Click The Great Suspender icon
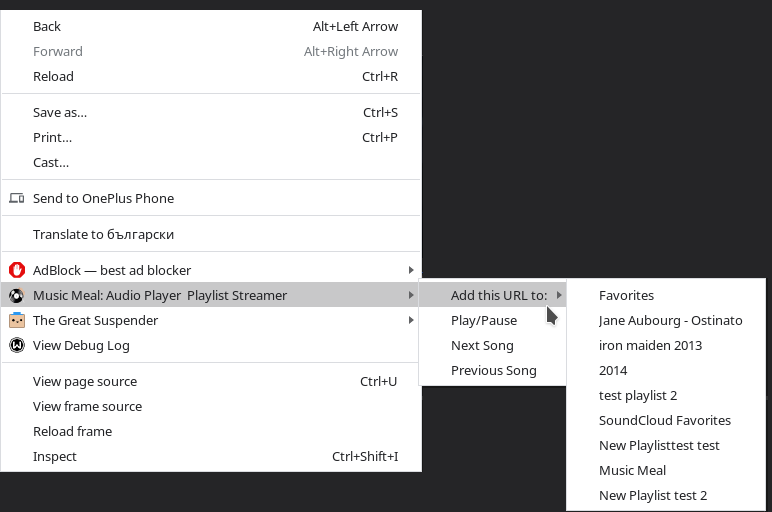This screenshot has width=772, height=512. coord(17,320)
